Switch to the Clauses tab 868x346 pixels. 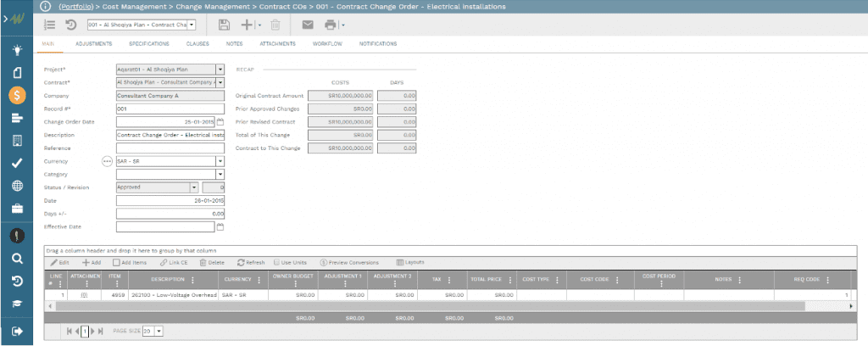pos(198,44)
